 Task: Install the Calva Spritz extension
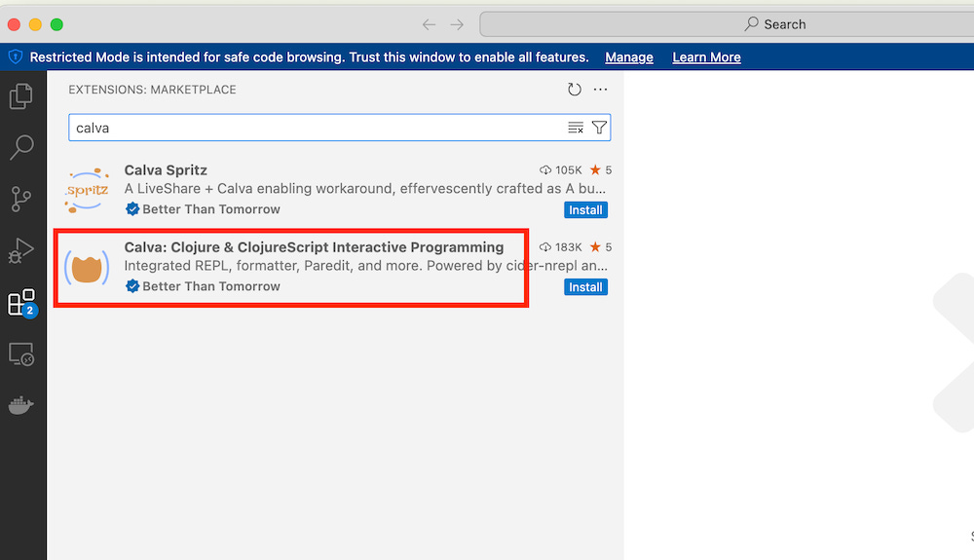point(585,209)
